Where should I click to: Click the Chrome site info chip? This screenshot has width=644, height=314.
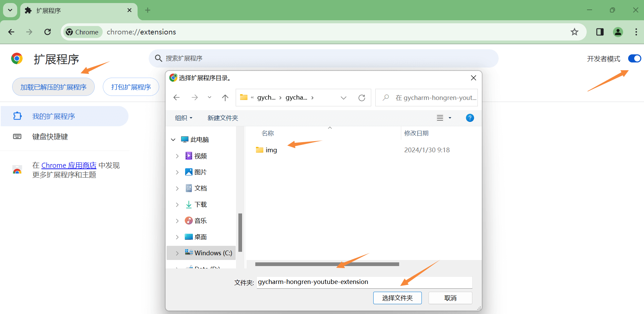[83, 32]
